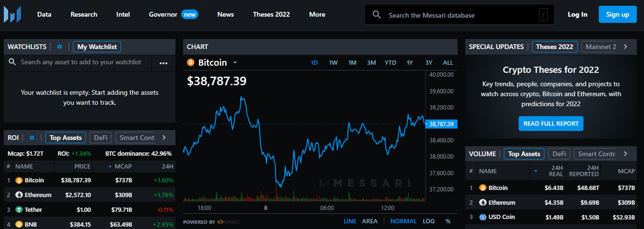Select the 1M chart range
Viewport: 644px width, 229px height.
click(352, 62)
